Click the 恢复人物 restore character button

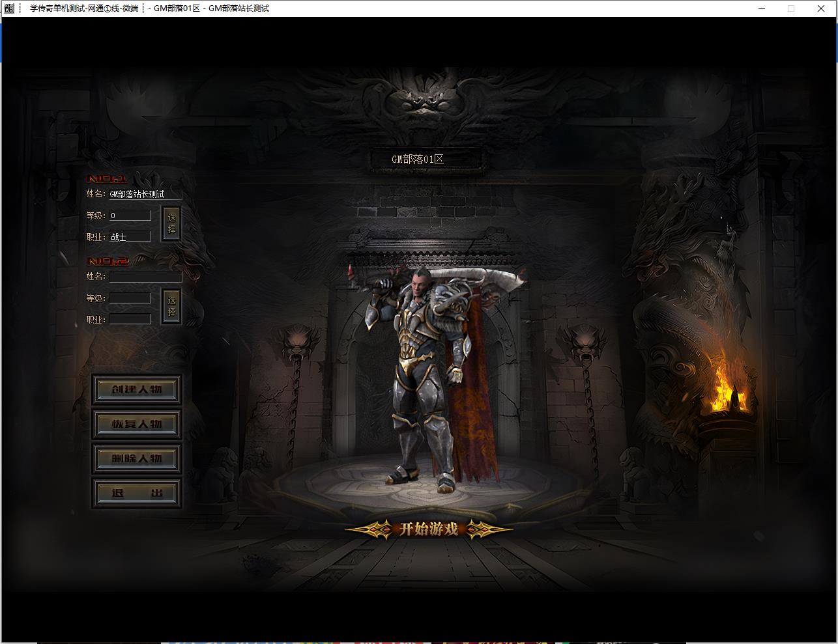[136, 424]
